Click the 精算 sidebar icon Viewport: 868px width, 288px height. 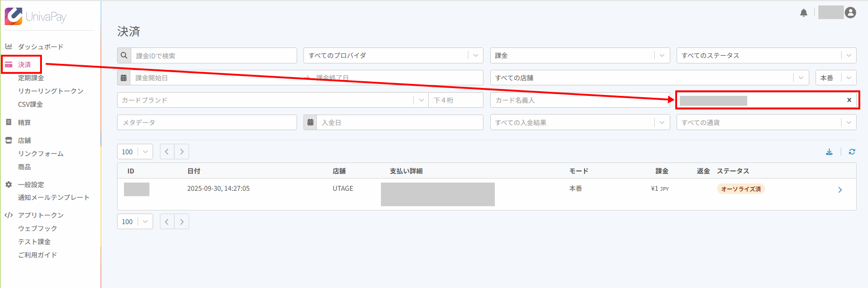[x=9, y=122]
